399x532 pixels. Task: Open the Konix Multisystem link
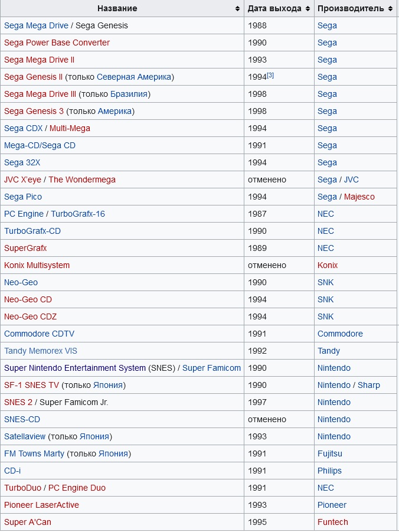click(37, 265)
